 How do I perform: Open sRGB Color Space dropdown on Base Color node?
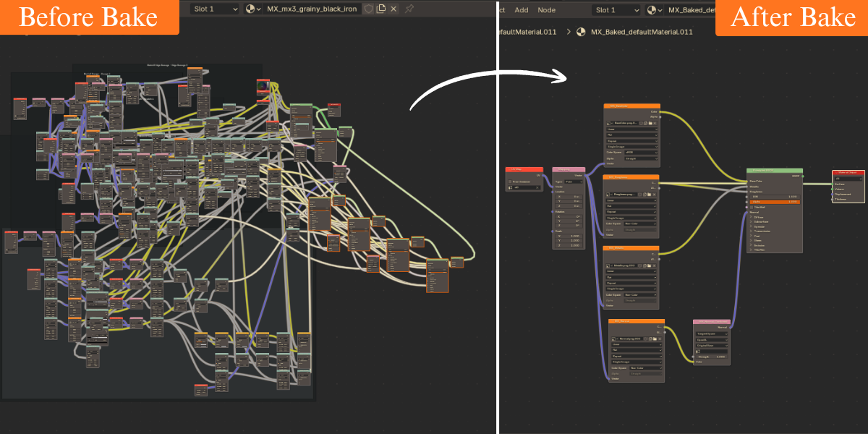[x=641, y=152]
